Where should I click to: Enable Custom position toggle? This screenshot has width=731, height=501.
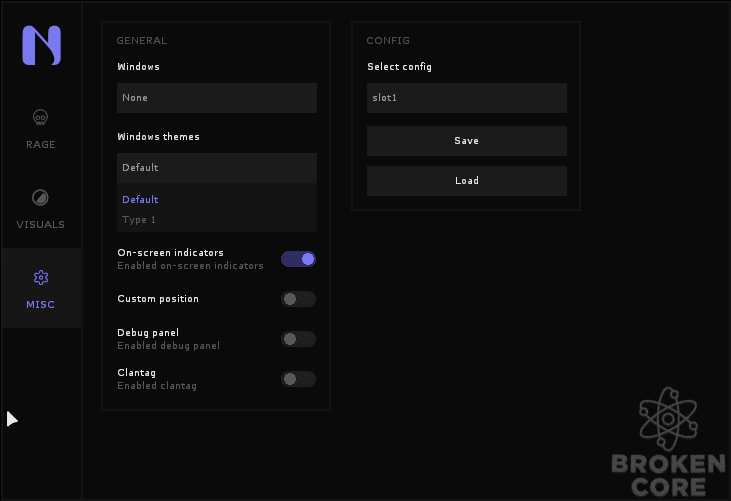coord(298,299)
